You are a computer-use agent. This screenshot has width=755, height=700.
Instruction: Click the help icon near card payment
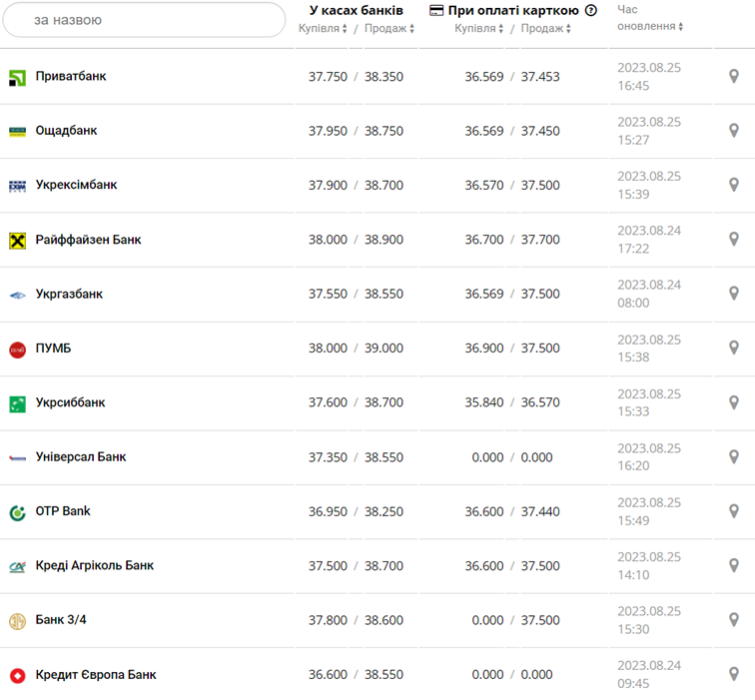tap(591, 11)
